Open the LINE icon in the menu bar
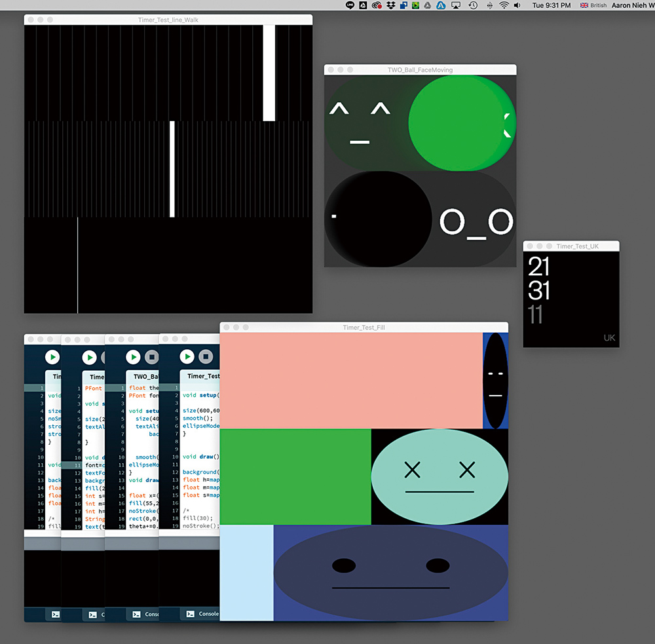655x644 pixels. (350, 5)
